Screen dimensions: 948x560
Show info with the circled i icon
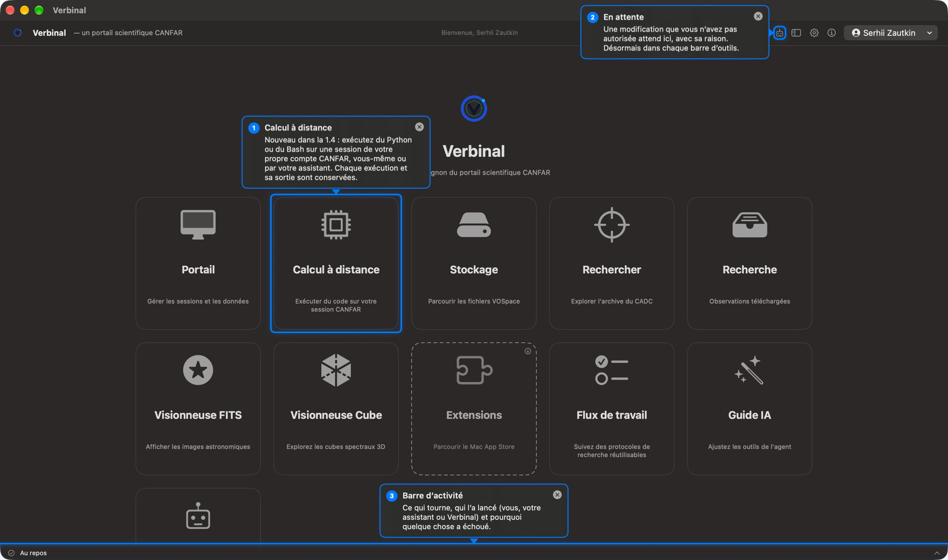pyautogui.click(x=832, y=33)
